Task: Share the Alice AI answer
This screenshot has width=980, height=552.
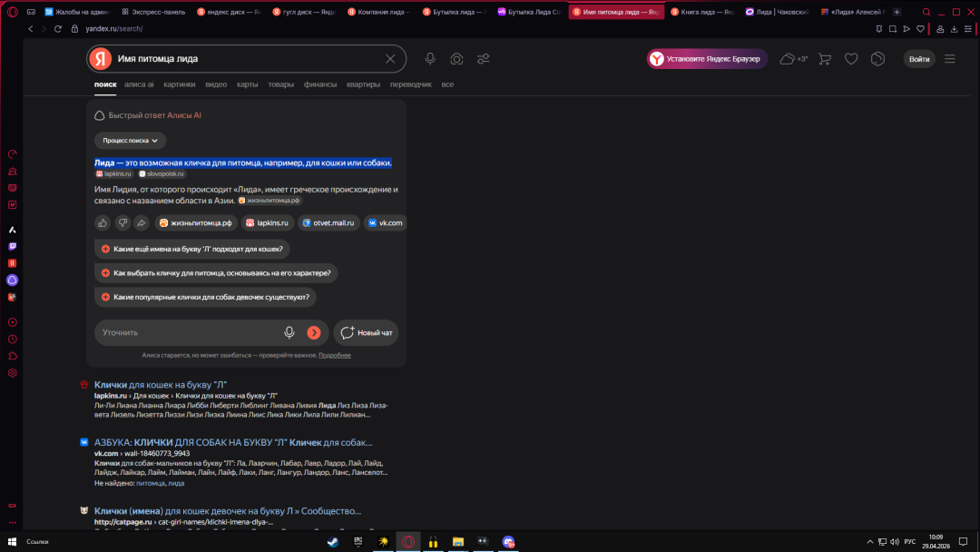Action: [x=142, y=222]
